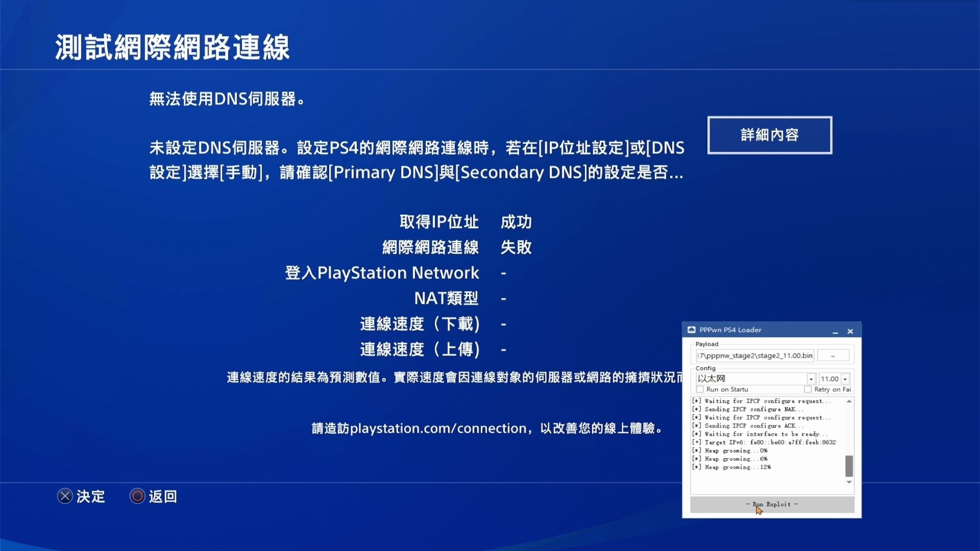Click the 'Target IPv6' log line
Screen dimensions: 980x551
click(764, 443)
